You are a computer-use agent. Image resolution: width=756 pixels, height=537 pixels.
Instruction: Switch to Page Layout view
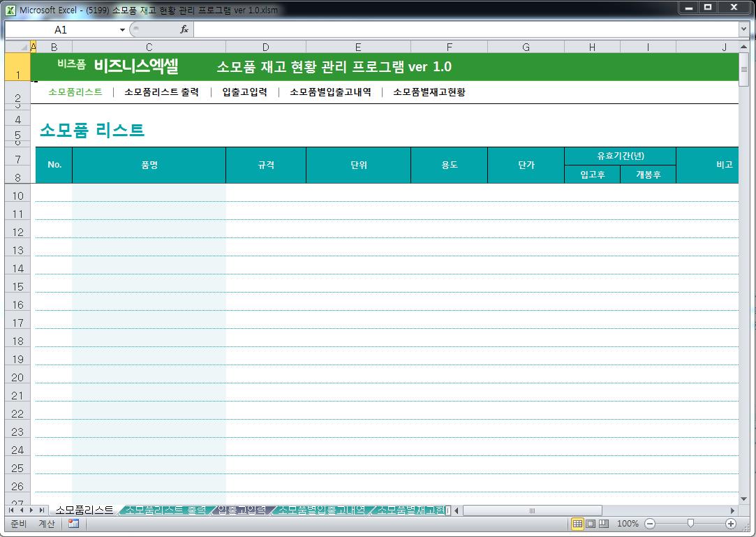591,524
